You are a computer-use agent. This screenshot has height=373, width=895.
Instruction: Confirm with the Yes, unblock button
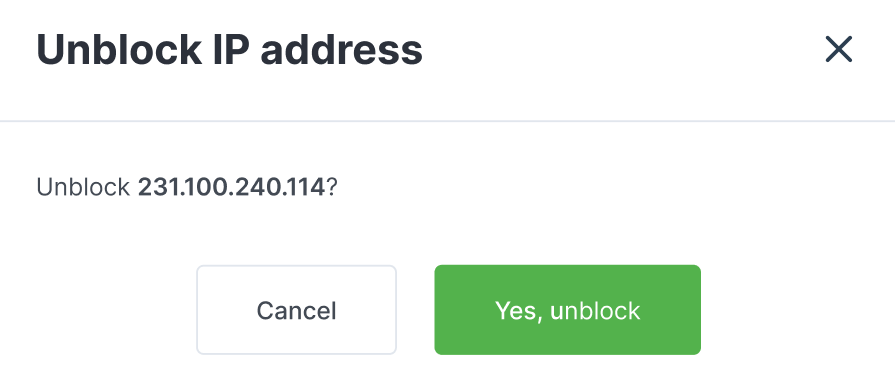567,310
